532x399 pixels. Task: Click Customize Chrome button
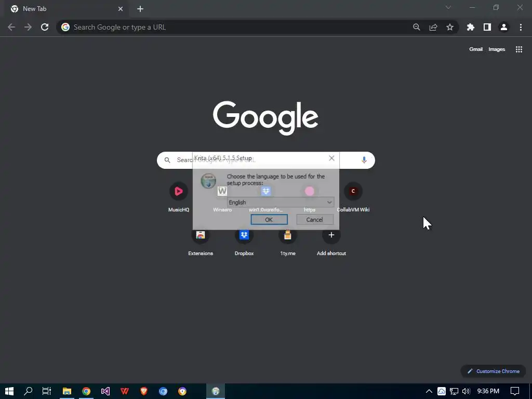494,371
